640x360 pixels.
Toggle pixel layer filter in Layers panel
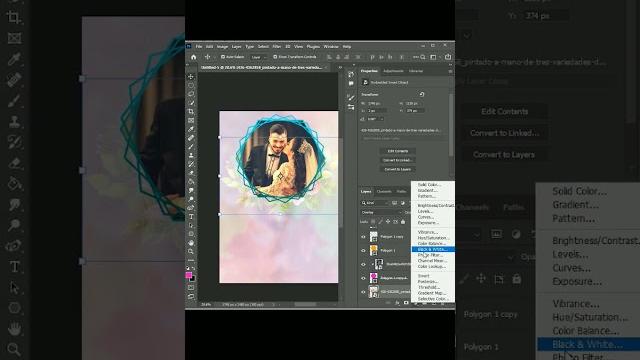[394, 203]
